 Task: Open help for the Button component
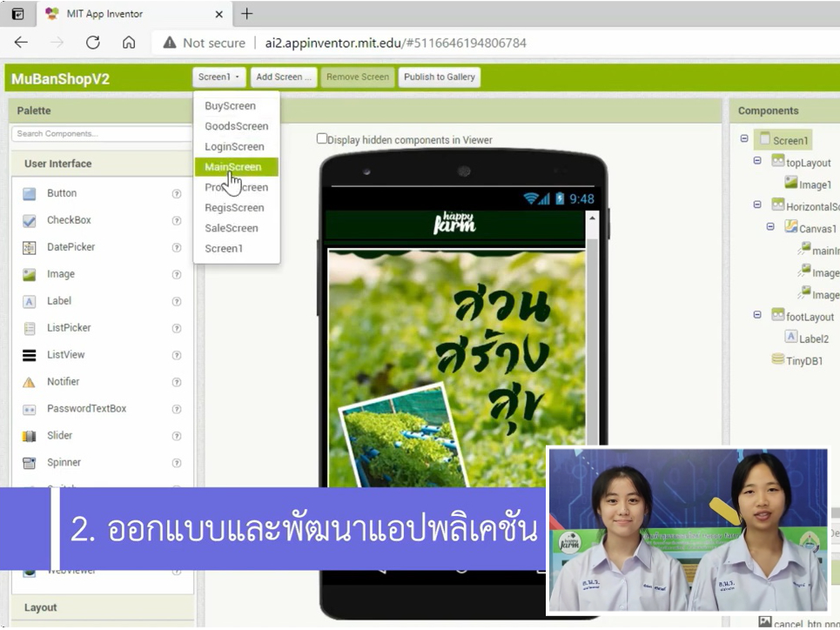(x=176, y=194)
